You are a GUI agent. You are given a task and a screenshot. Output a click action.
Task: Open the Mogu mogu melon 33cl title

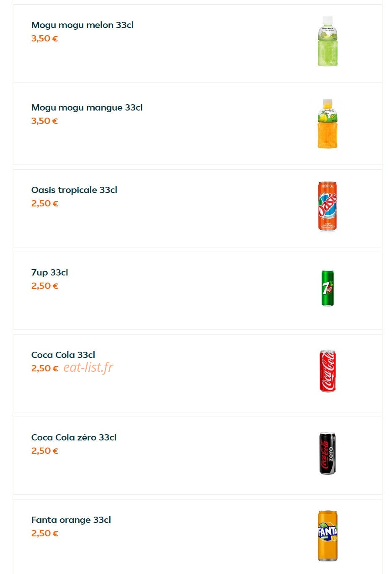[x=83, y=25]
